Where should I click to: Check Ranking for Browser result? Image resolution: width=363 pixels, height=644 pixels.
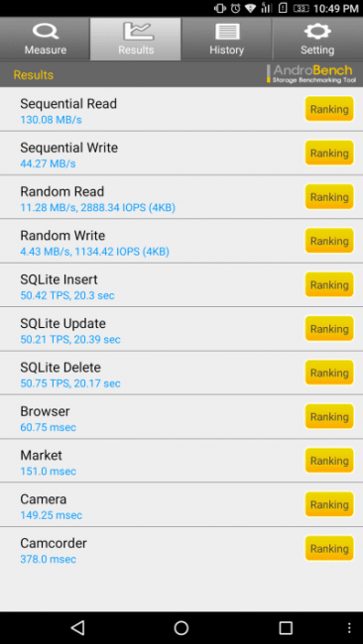click(x=329, y=417)
